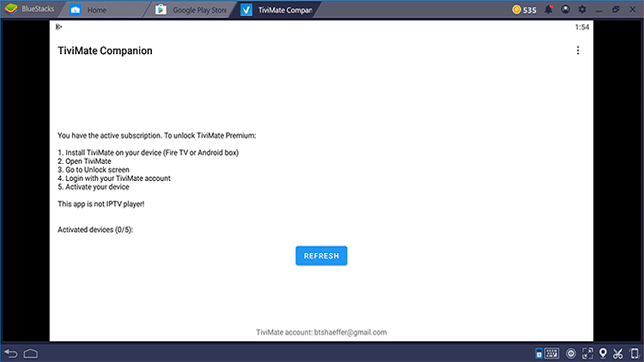Click the scissors screenshot icon

[x=618, y=353]
